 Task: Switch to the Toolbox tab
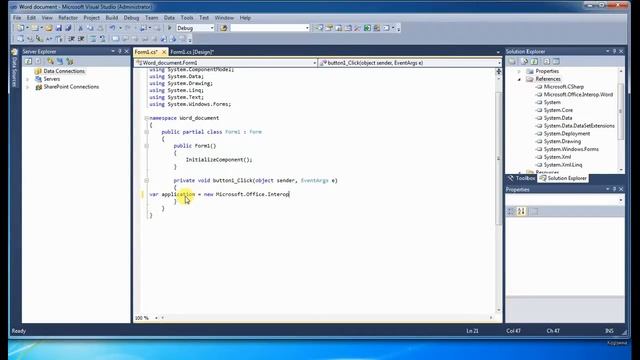(x=522, y=178)
